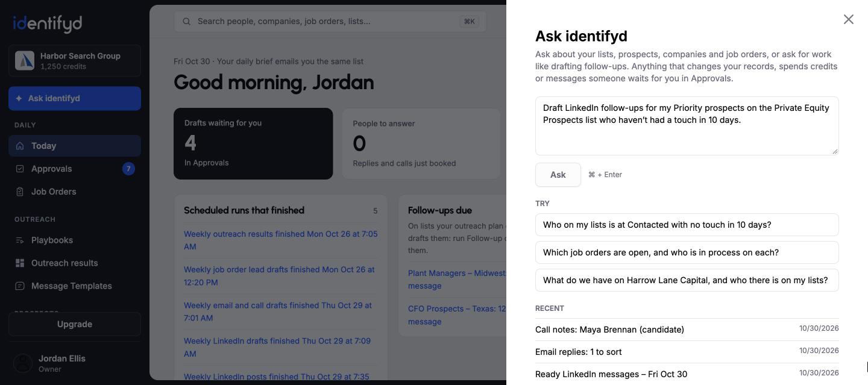
Task: Click the prompt text area
Action: coord(687,126)
